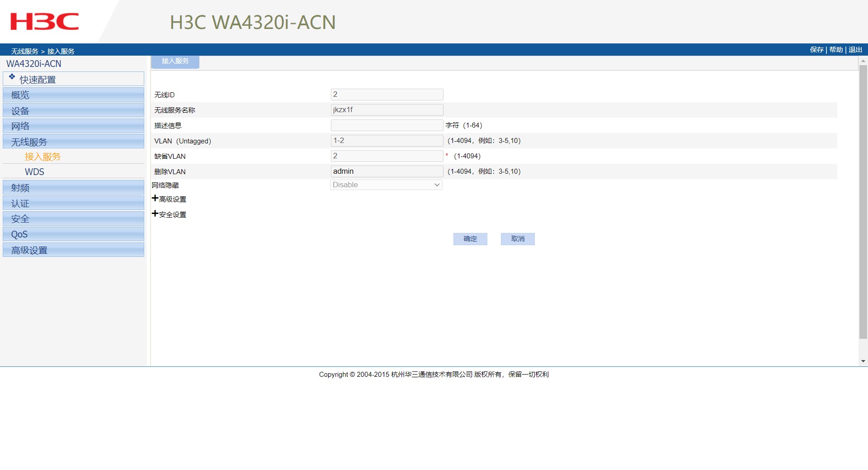Open the 帮助 link
The width and height of the screenshot is (868, 470).
click(x=836, y=50)
